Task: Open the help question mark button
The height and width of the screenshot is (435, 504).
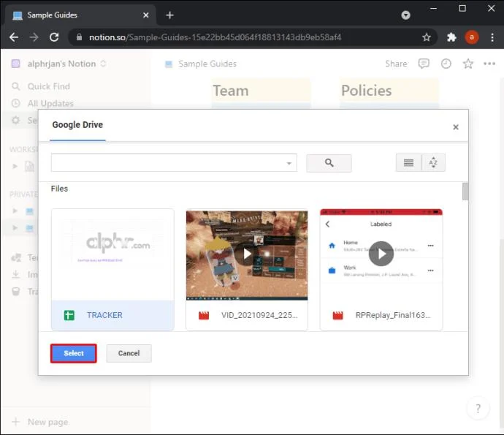Action: coord(478,409)
